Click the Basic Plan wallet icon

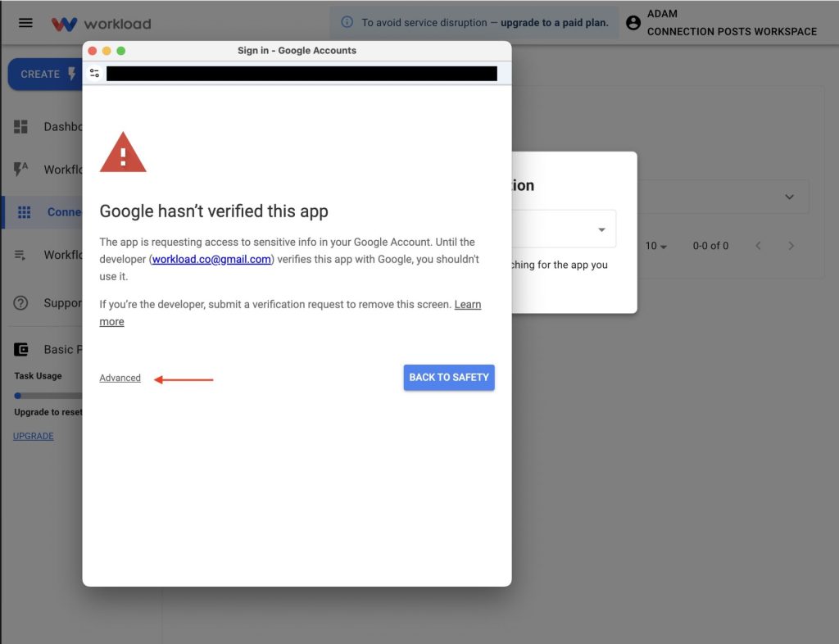tap(20, 350)
